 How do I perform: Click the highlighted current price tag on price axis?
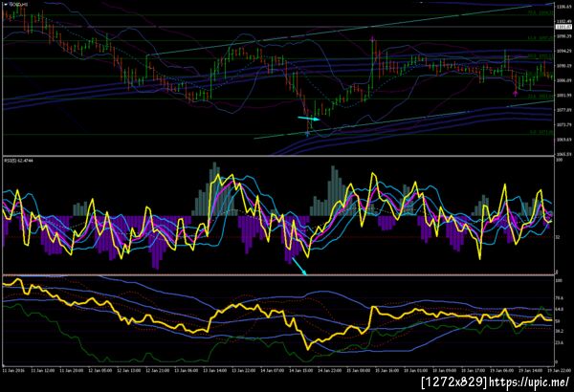coord(563,27)
